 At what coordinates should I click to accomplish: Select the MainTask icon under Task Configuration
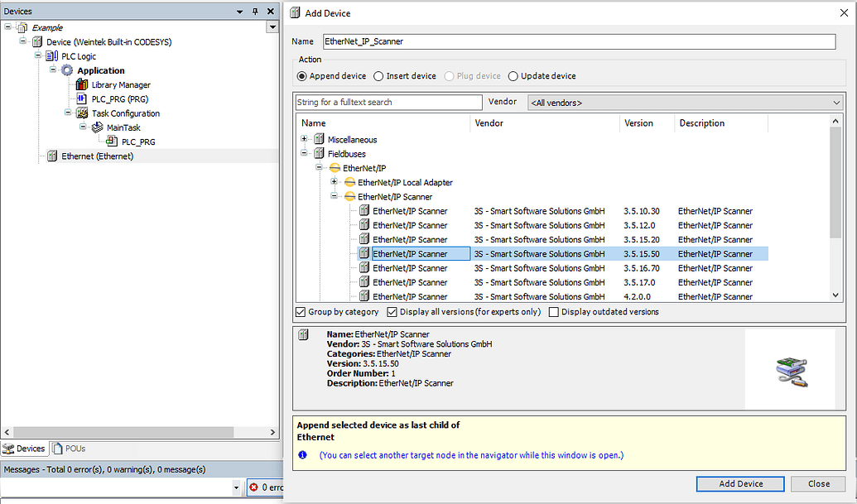(x=97, y=127)
